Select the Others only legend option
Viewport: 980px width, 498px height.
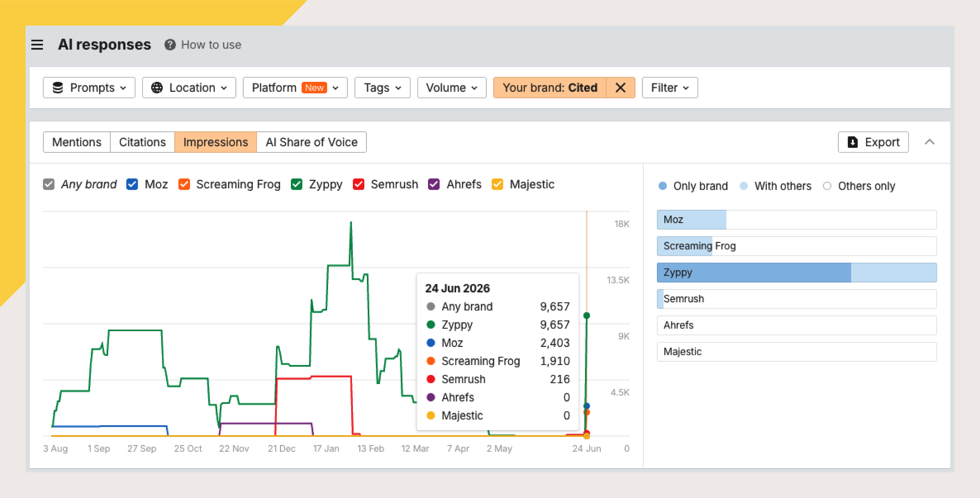coord(859,186)
